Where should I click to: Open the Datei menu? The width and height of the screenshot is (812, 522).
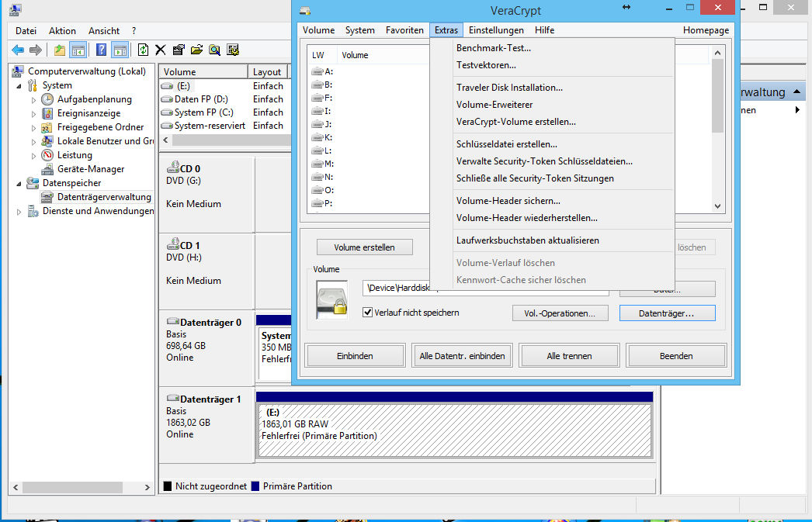click(26, 31)
